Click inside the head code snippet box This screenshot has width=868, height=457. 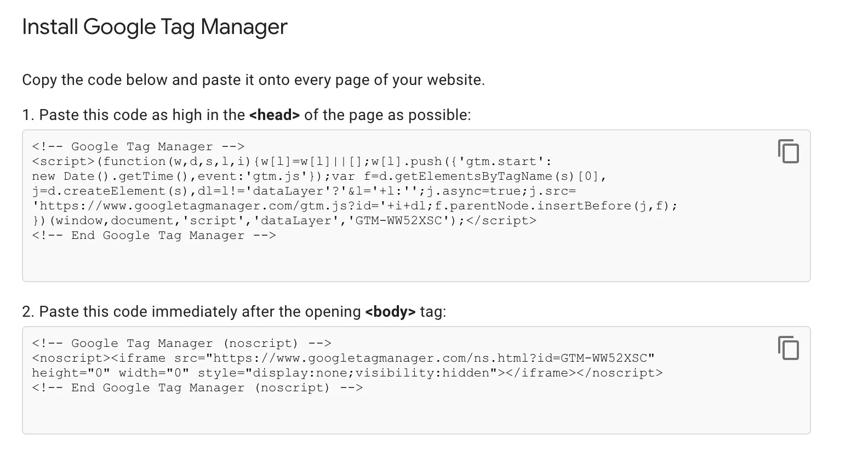[x=416, y=206]
